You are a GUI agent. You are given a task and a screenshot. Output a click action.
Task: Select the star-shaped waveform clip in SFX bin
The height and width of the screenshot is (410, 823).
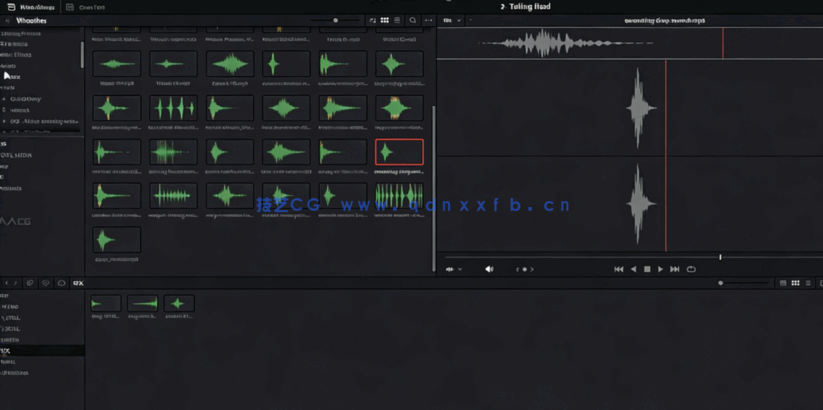click(179, 303)
